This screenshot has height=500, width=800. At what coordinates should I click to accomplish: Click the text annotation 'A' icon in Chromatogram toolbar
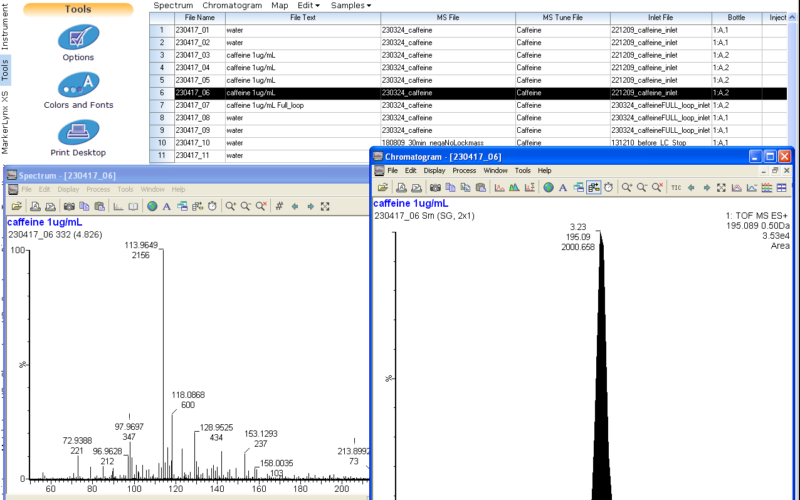[x=563, y=187]
